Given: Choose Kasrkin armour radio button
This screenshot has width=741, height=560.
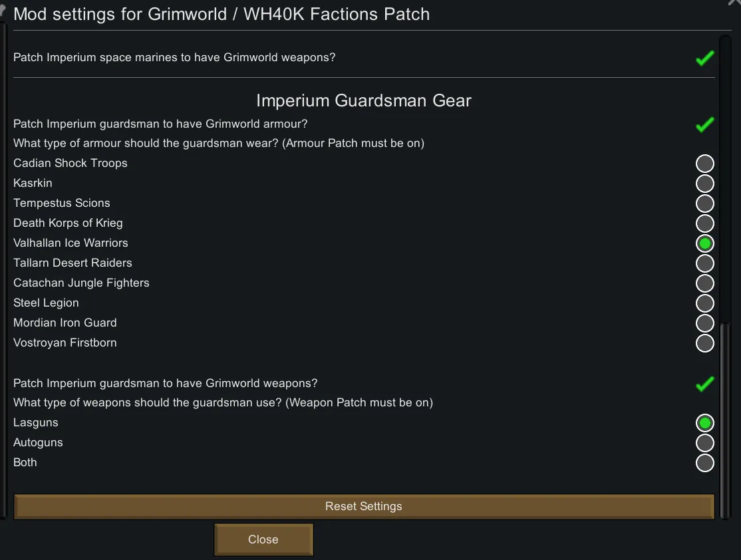Looking at the screenshot, I should click(704, 184).
